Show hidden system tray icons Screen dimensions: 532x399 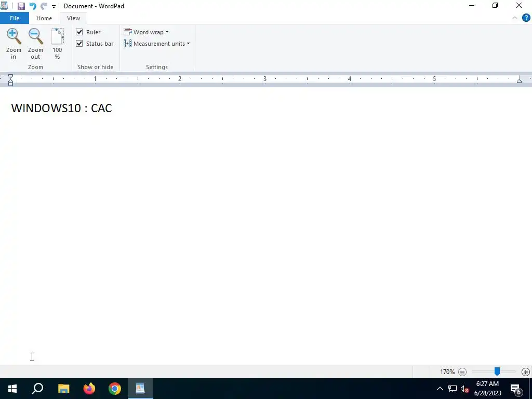440,389
